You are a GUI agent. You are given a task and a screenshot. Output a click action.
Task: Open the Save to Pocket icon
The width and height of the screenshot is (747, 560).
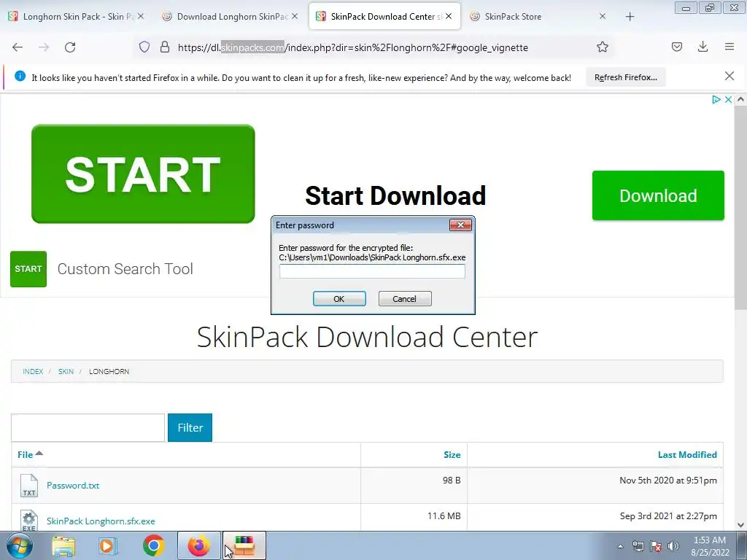(676, 47)
